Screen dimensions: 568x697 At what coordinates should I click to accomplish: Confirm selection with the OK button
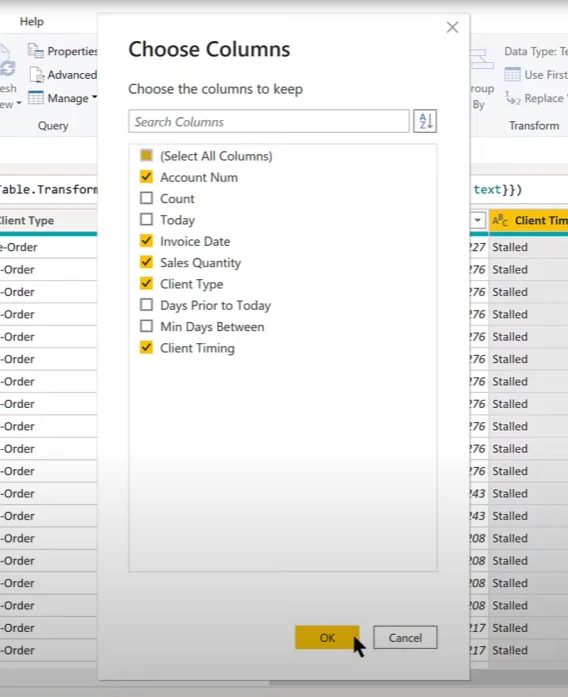[327, 637]
